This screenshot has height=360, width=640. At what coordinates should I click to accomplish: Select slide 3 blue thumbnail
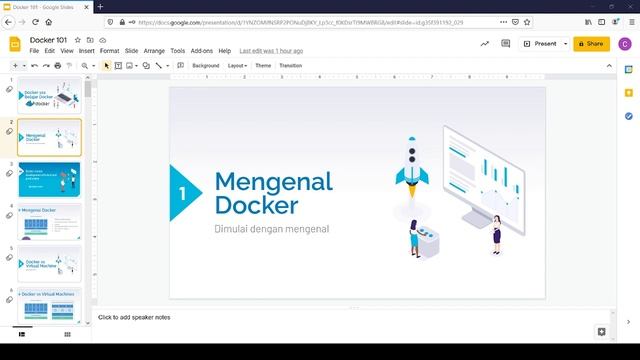(x=49, y=180)
